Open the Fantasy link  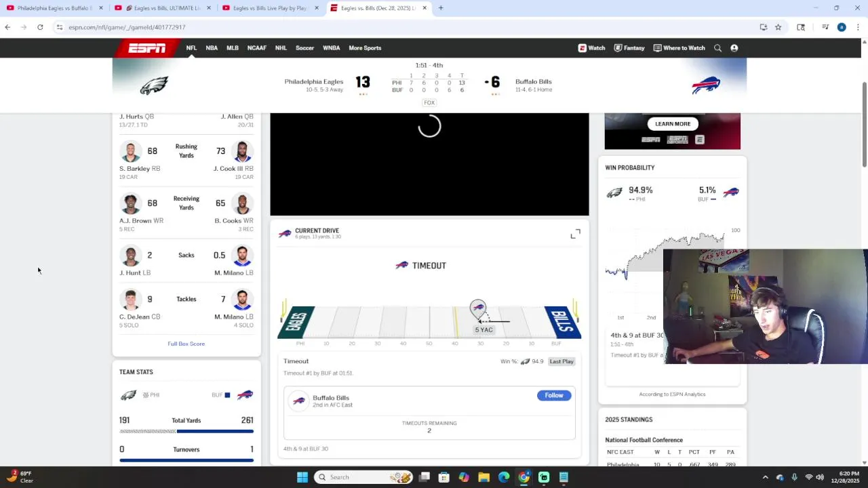629,48
